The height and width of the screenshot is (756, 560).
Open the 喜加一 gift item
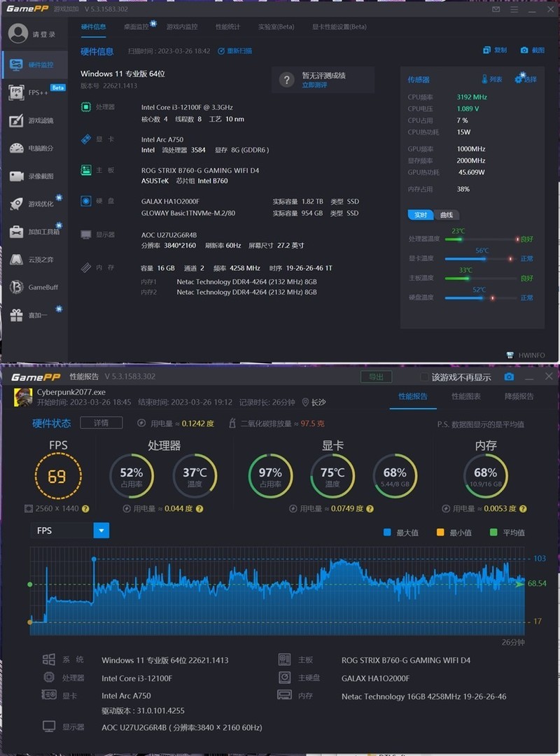pos(34,315)
